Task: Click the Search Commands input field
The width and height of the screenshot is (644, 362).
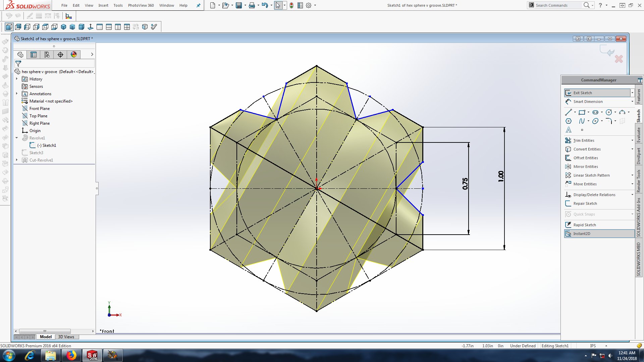Action: [558, 5]
